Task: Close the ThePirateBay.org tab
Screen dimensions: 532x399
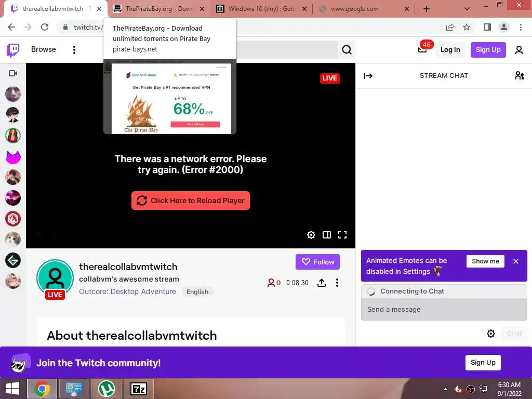Action: (202, 9)
